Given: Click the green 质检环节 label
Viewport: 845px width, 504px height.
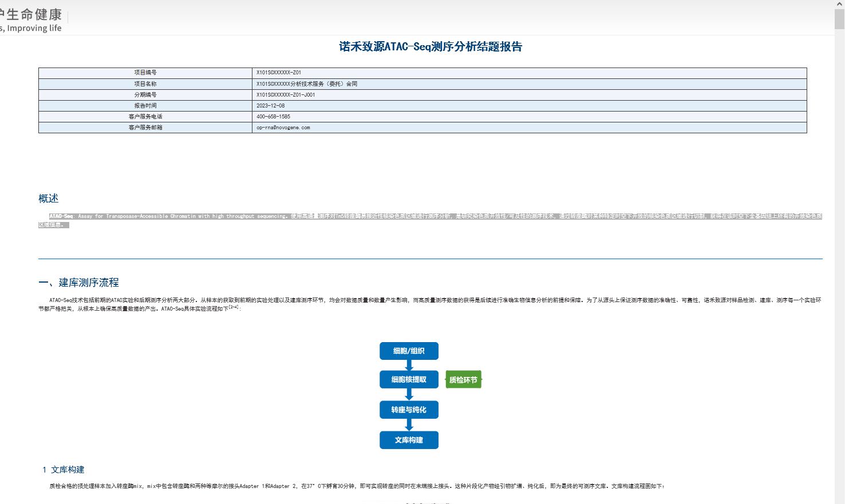Looking at the screenshot, I should (463, 380).
